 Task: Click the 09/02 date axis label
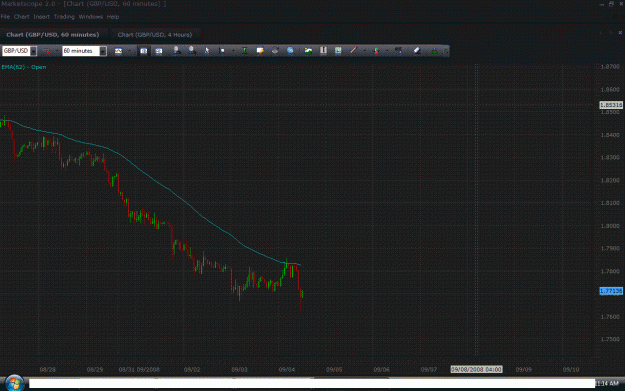[192, 369]
